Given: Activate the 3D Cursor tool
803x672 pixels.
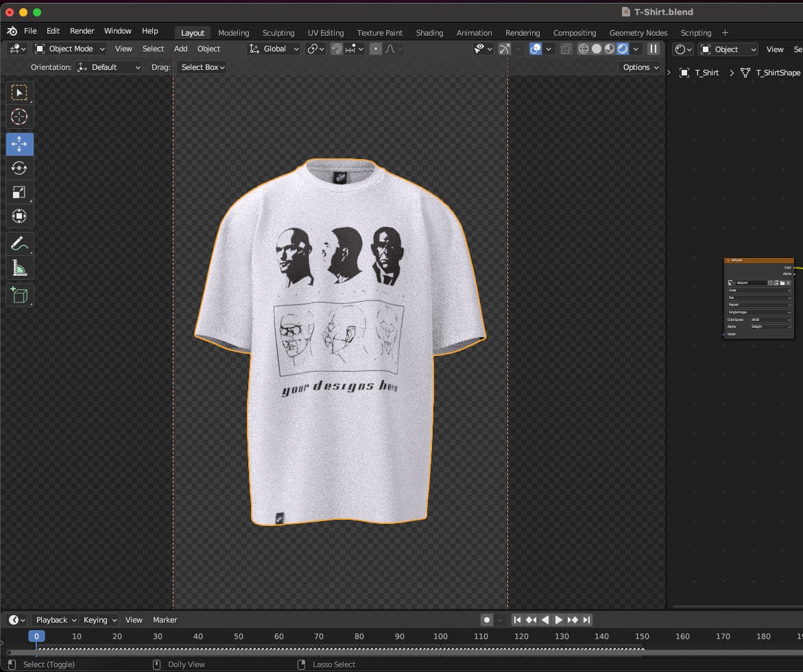Looking at the screenshot, I should tap(19, 117).
